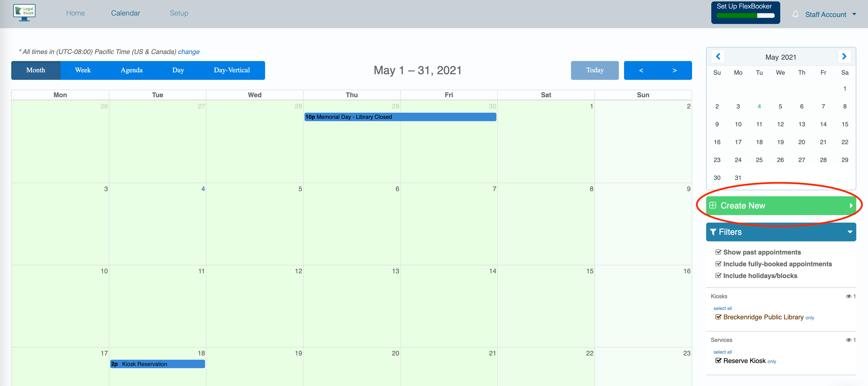
Task: Open the notifications bell icon
Action: [x=795, y=14]
